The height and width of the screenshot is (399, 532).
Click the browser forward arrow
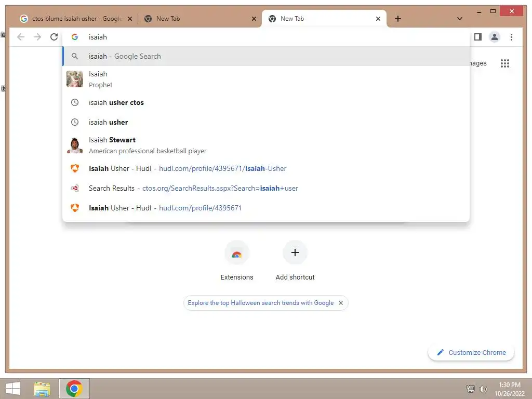(37, 37)
